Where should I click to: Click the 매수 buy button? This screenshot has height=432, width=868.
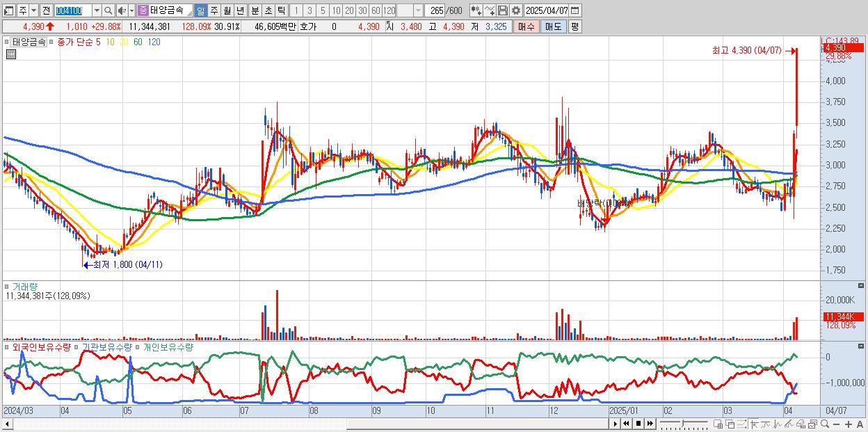(x=527, y=26)
